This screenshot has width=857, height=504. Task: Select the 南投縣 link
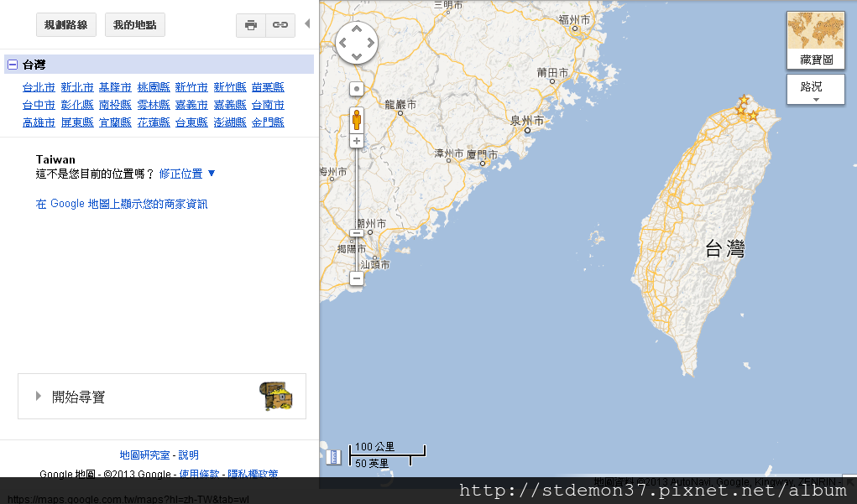(115, 105)
